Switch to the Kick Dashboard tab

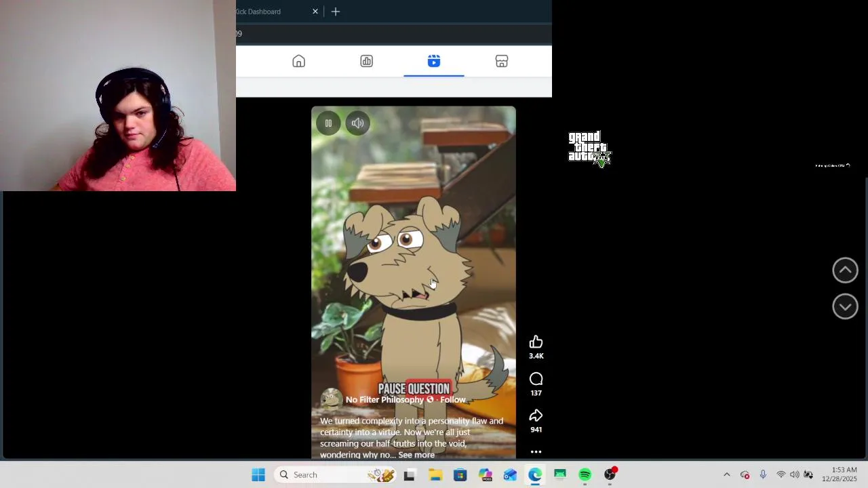[258, 12]
